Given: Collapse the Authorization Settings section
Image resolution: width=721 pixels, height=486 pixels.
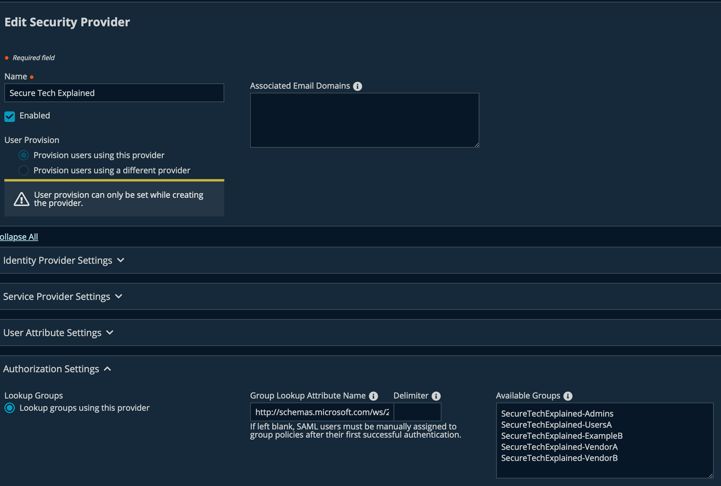Looking at the screenshot, I should (x=57, y=369).
